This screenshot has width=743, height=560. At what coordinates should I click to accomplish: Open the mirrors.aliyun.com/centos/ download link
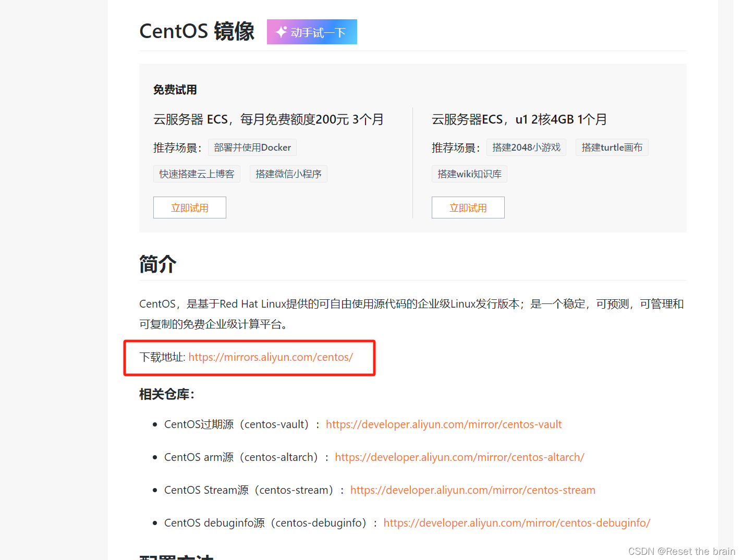coord(271,357)
